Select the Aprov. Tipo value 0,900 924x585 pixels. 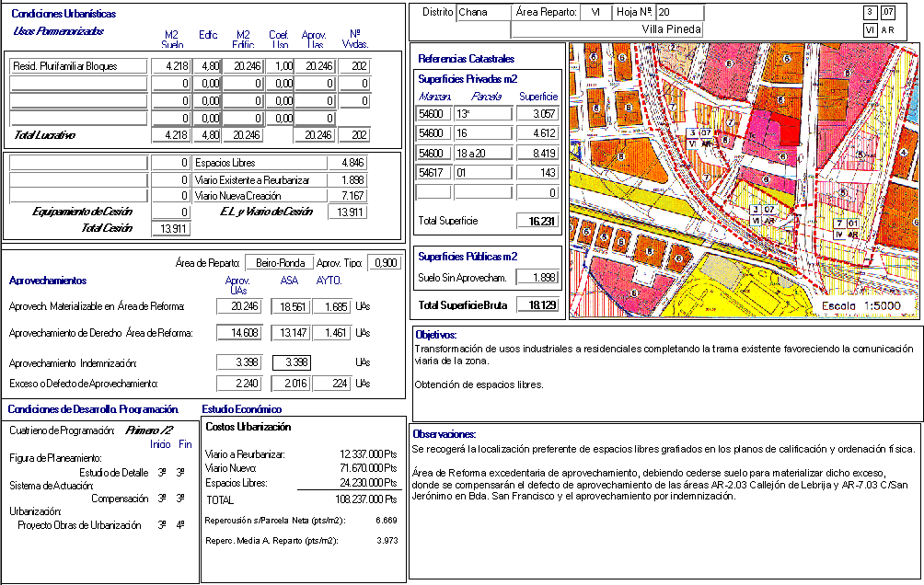coord(384,263)
